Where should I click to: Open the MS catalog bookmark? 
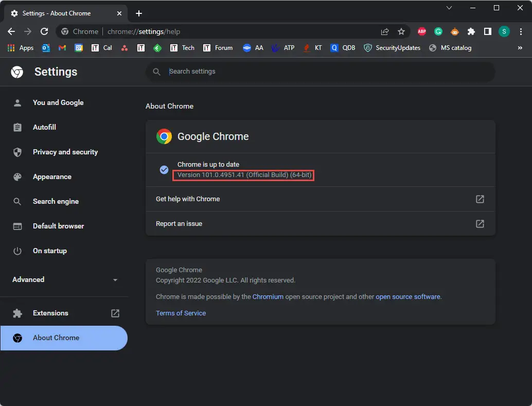pyautogui.click(x=450, y=48)
